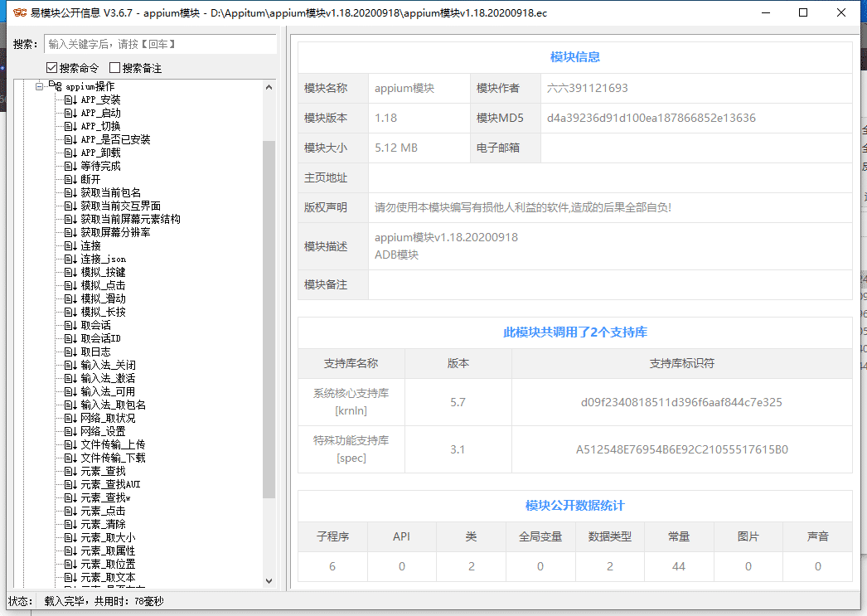
Task: Select 元素_取文本 in the tree
Action: [108, 577]
